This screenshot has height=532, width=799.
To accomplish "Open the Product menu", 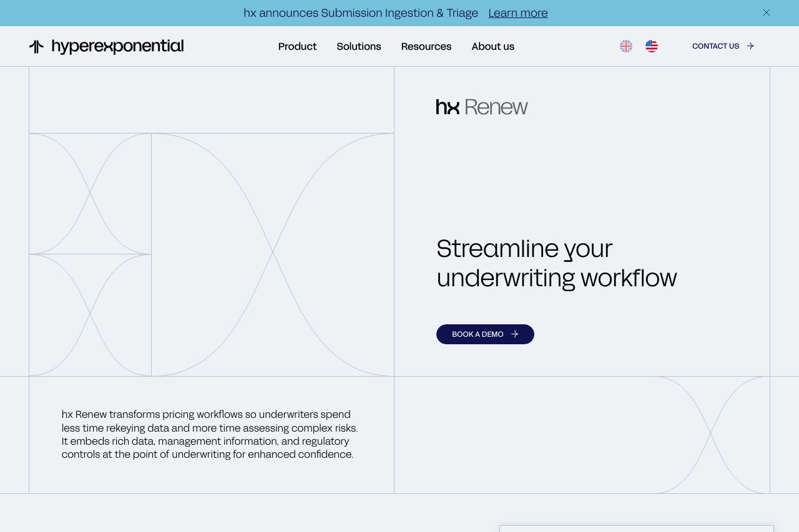I will [297, 46].
